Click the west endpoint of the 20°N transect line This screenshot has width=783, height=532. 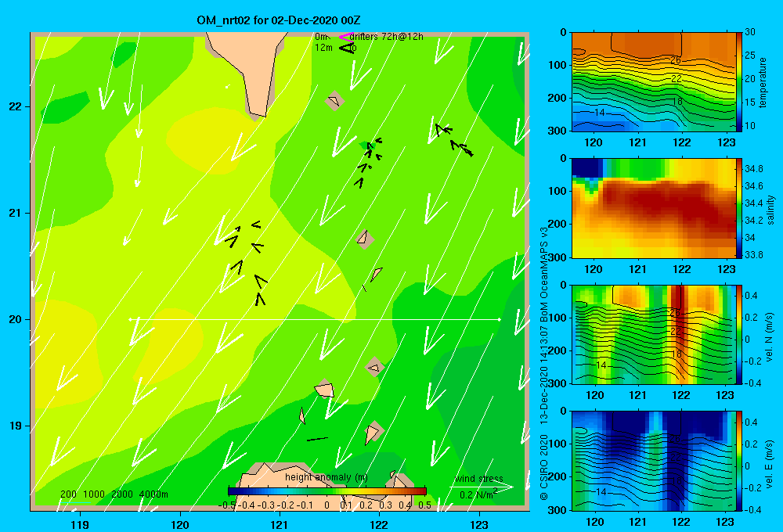[x=130, y=319]
